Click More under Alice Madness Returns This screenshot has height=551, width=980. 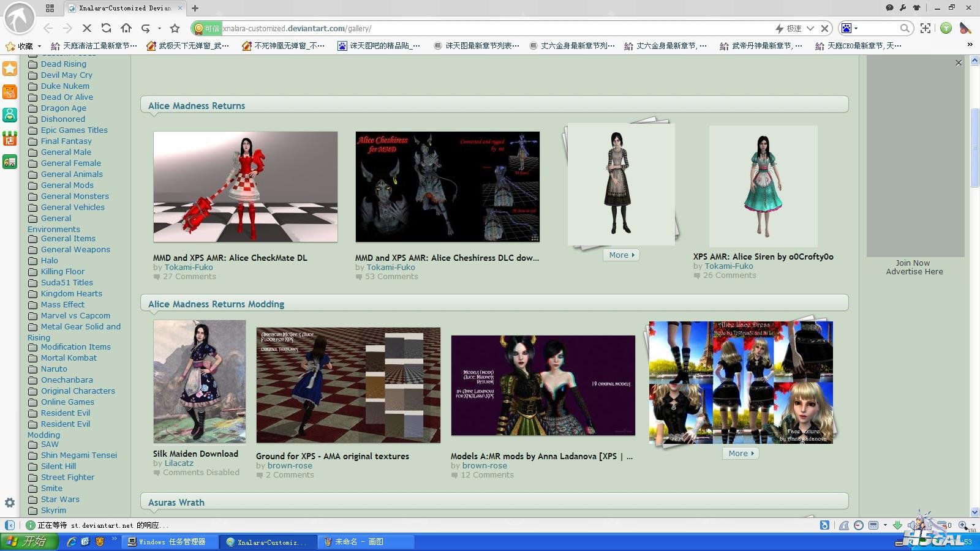click(x=621, y=255)
